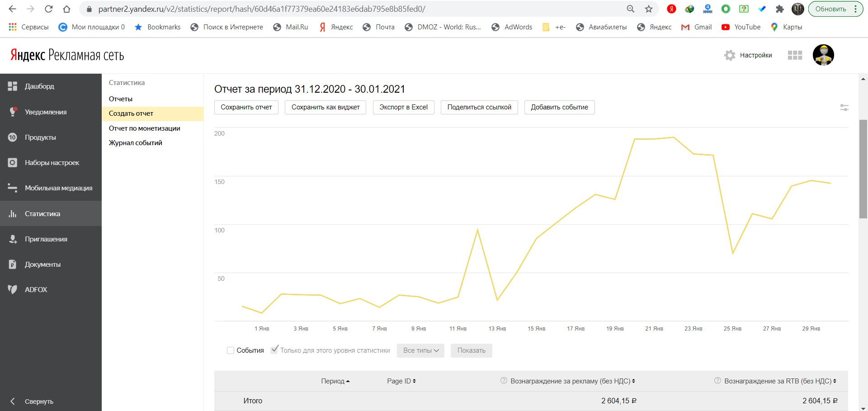Open Наборы настроек in sidebar

point(51,163)
